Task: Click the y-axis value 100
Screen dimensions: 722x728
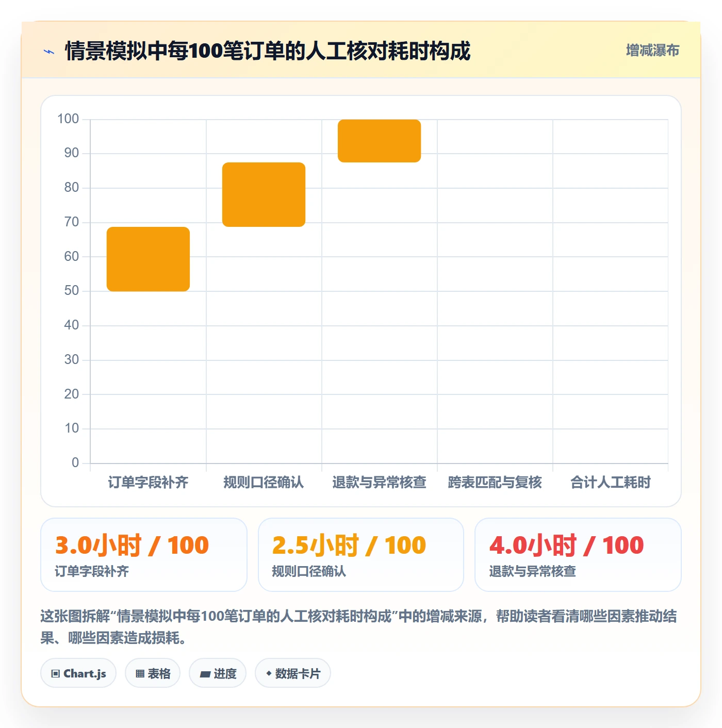Action: (68, 119)
